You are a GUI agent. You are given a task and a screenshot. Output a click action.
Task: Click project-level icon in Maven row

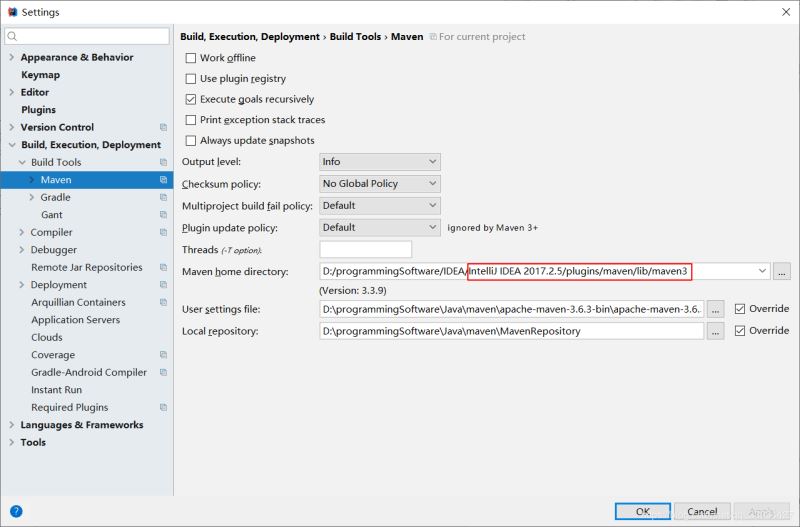(x=163, y=180)
